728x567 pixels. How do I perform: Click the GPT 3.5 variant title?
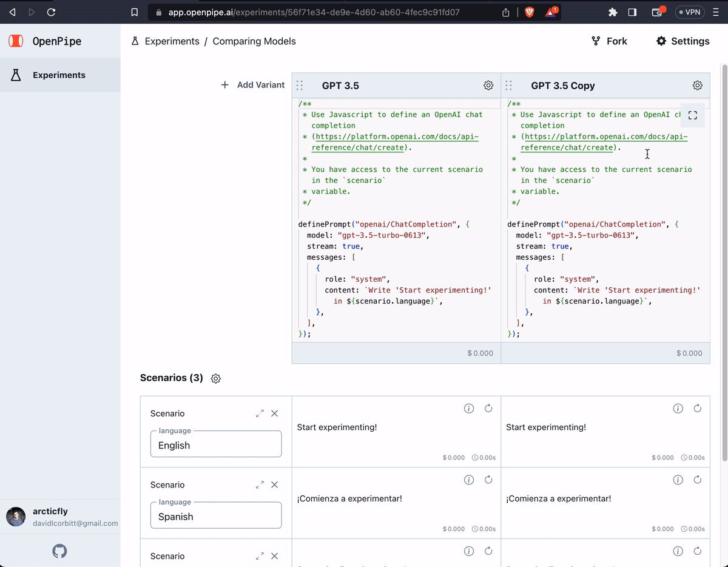[x=340, y=86]
